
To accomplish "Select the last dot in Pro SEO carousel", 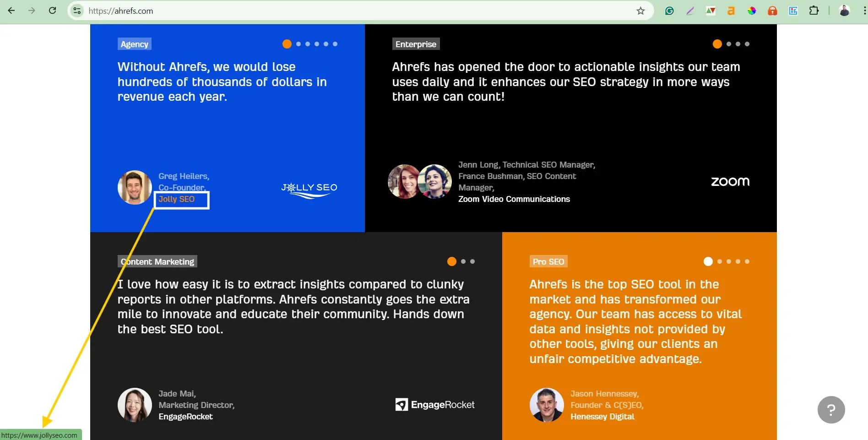I will coord(747,261).
